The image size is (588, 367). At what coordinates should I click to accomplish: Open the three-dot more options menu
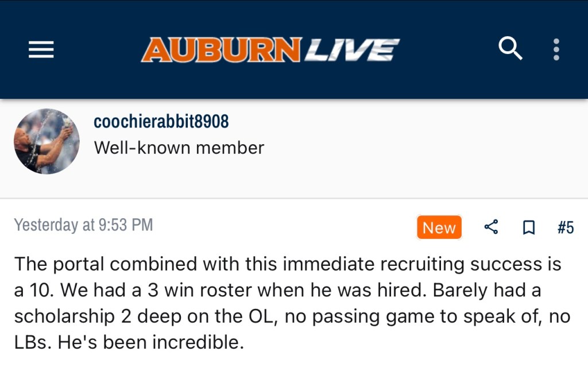(x=556, y=50)
